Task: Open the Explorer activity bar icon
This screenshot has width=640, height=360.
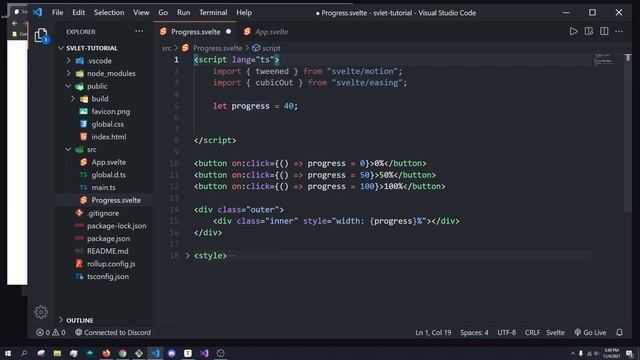Action: pos(41,36)
